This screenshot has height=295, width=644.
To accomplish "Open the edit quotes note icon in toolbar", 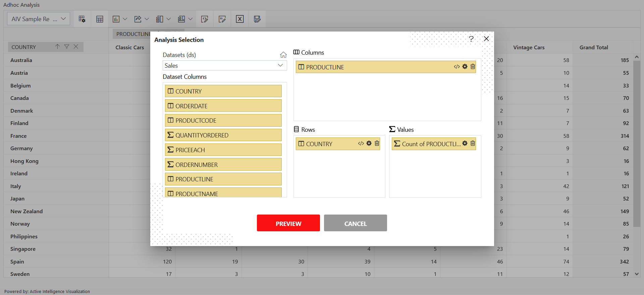I will [222, 19].
